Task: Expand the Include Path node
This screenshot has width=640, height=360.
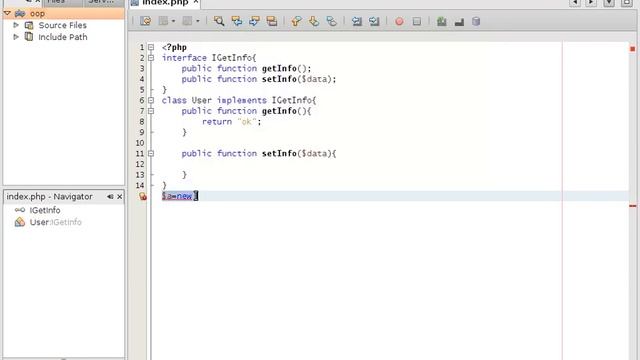Action: pos(16,37)
